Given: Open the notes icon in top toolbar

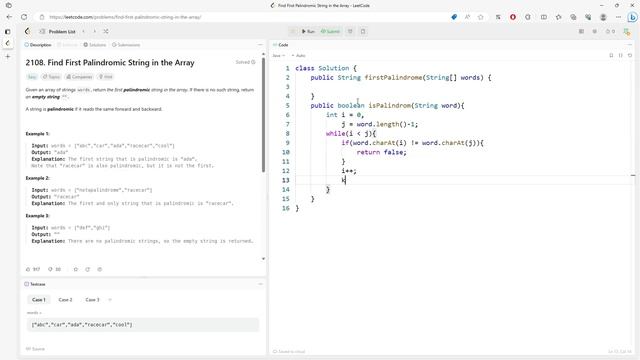Looking at the screenshot, I should click(363, 31).
